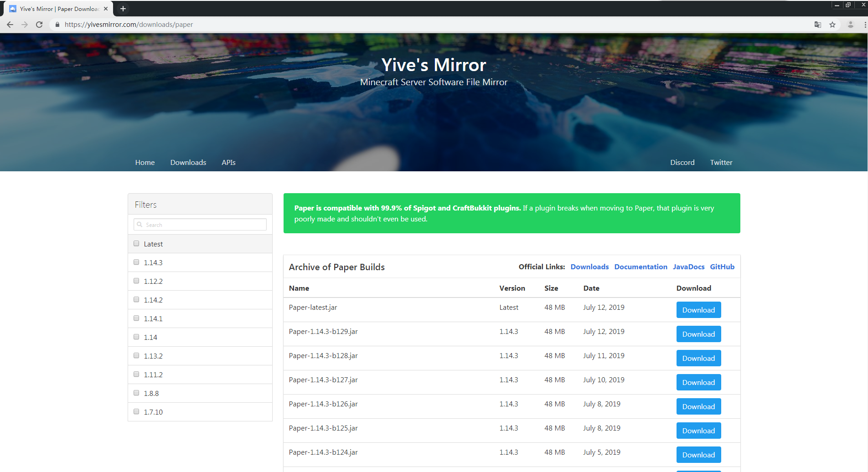This screenshot has height=472, width=868.
Task: Click the Yive's Mirror site title
Action: [x=434, y=65]
